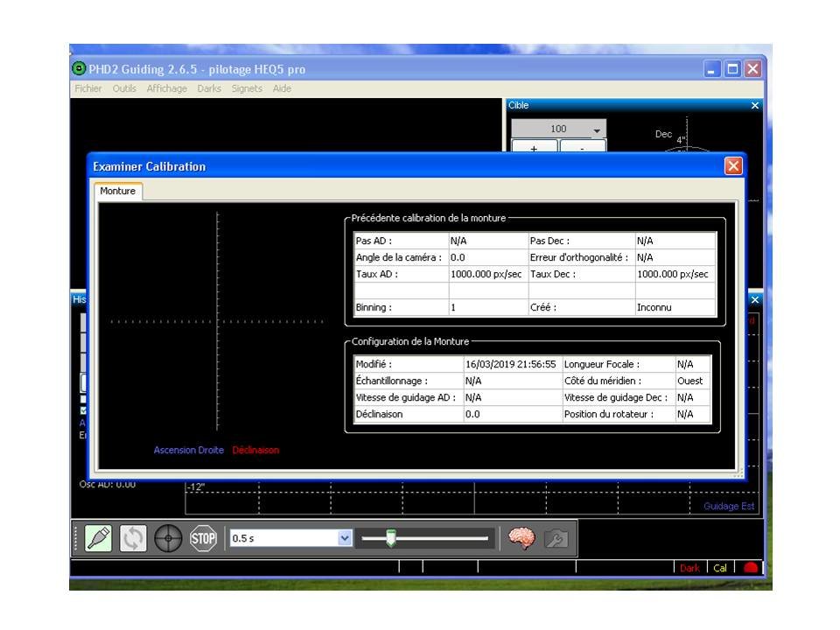Click the Erreur d'orthogonalité label

click(578, 257)
